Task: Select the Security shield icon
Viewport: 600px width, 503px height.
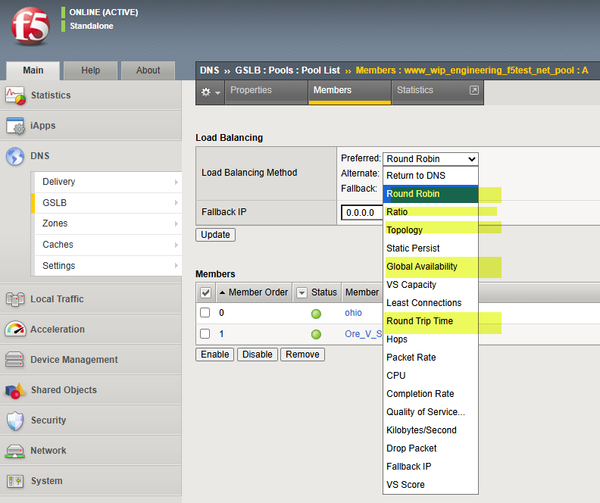Action: pyautogui.click(x=16, y=421)
